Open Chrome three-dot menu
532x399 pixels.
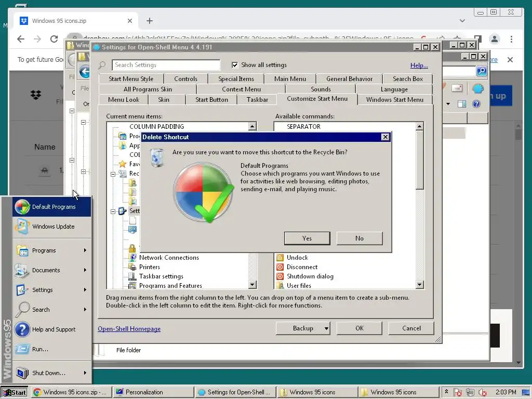511,39
